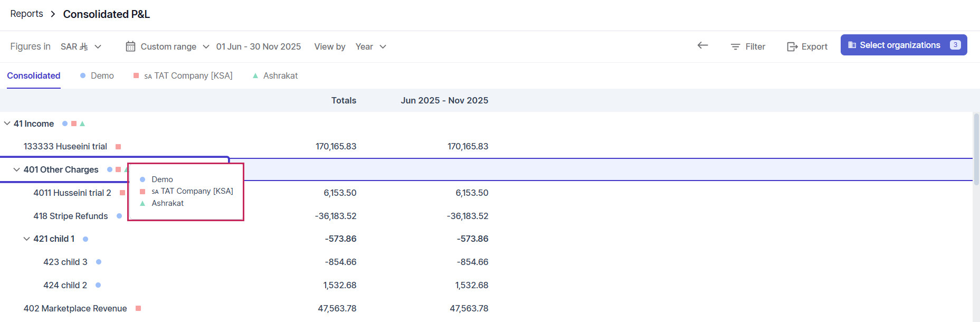This screenshot has width=980, height=322.
Task: Click the back arrow icon in toolbar
Action: [702, 46]
